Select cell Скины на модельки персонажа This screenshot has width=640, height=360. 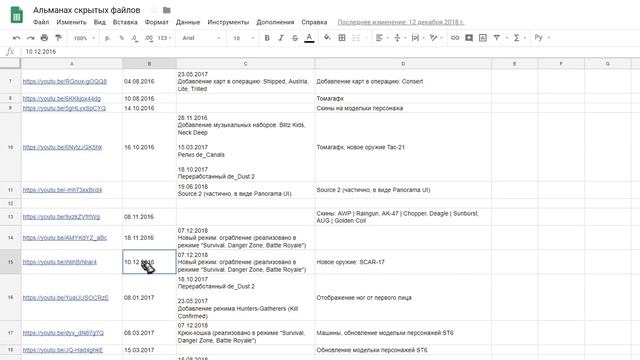[403, 108]
